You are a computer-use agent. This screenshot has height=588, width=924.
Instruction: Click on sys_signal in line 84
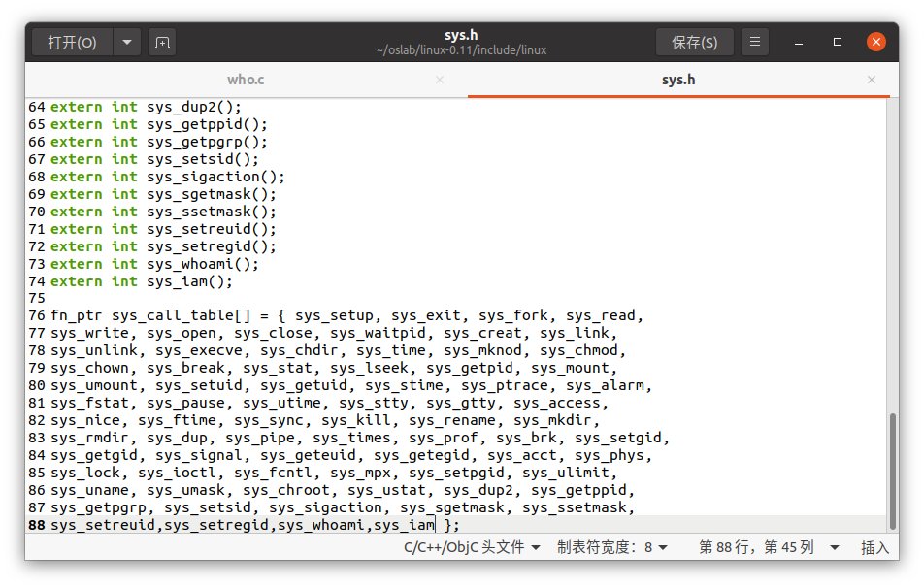(x=199, y=455)
